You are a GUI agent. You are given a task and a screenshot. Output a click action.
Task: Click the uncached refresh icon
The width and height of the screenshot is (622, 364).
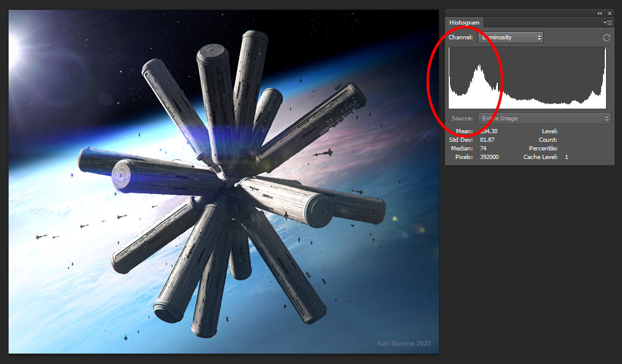pos(606,37)
